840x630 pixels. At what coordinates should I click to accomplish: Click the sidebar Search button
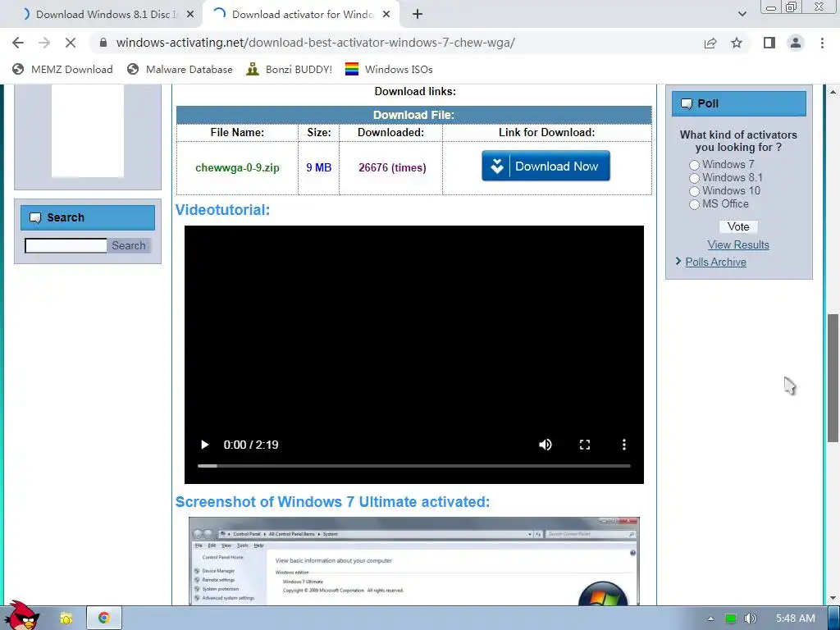[129, 246]
